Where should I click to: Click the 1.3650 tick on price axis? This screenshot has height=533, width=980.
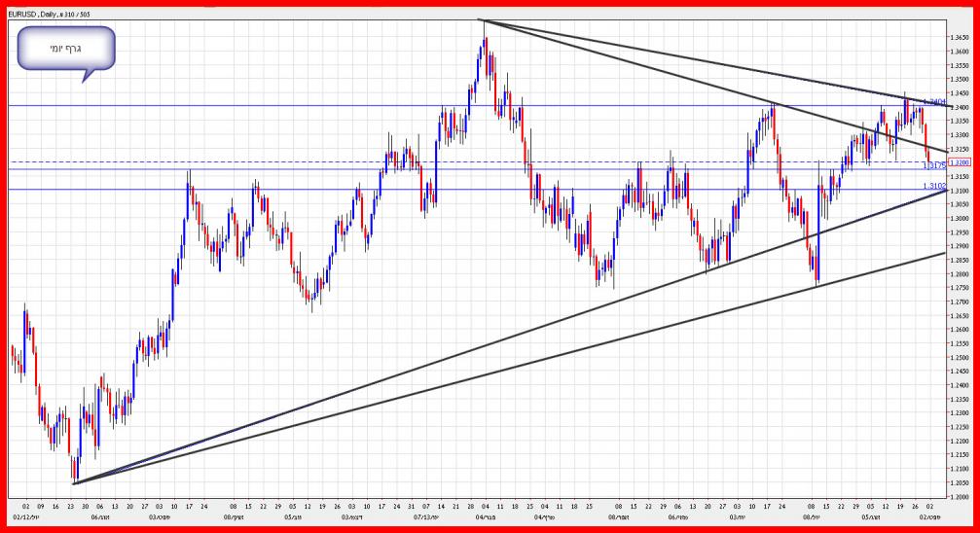pyautogui.click(x=959, y=37)
